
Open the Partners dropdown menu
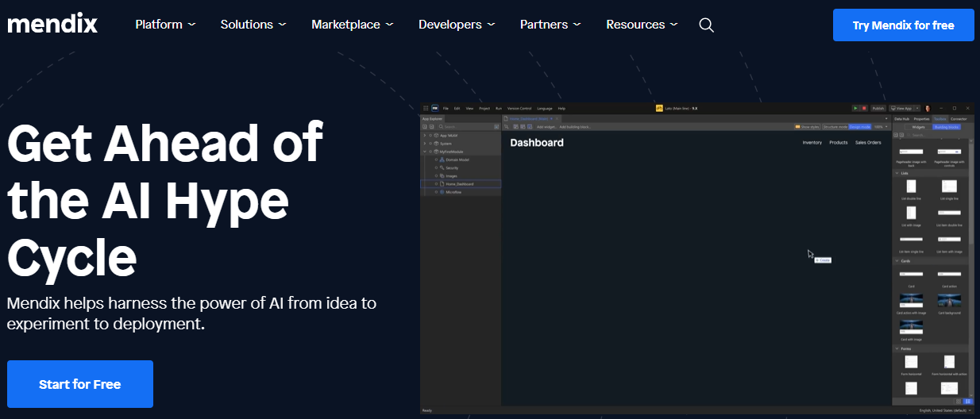(x=550, y=25)
